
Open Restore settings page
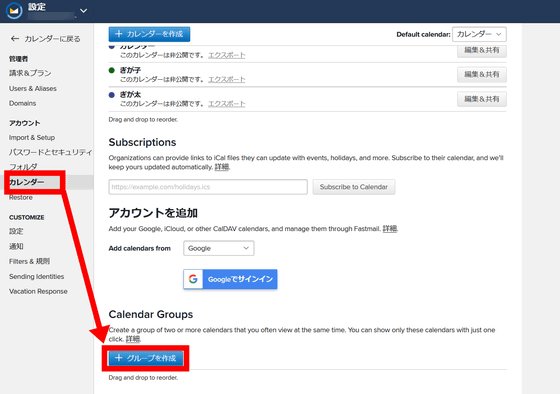pos(21,198)
